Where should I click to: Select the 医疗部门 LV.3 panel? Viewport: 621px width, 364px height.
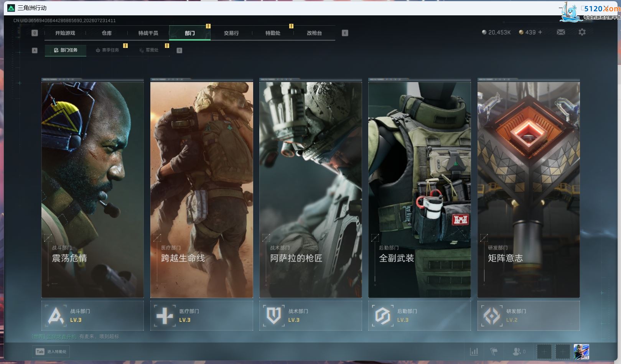202,316
